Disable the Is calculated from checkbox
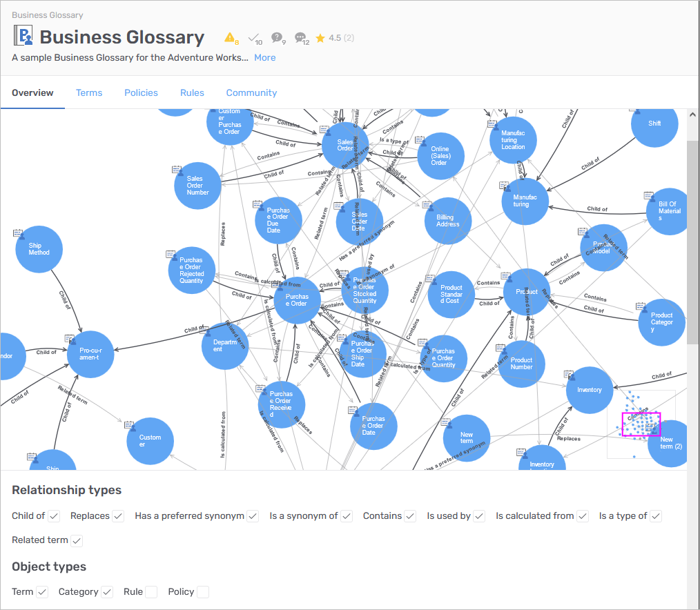 coord(583,516)
